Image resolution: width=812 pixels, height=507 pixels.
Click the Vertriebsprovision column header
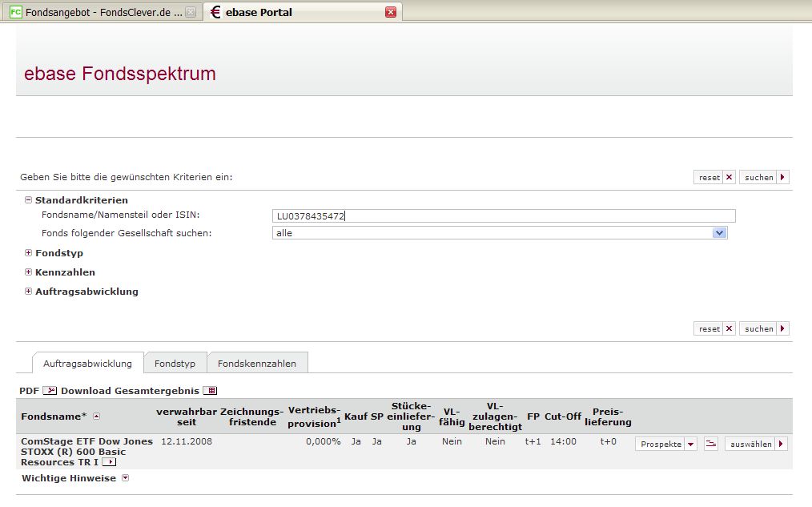pyautogui.click(x=314, y=416)
